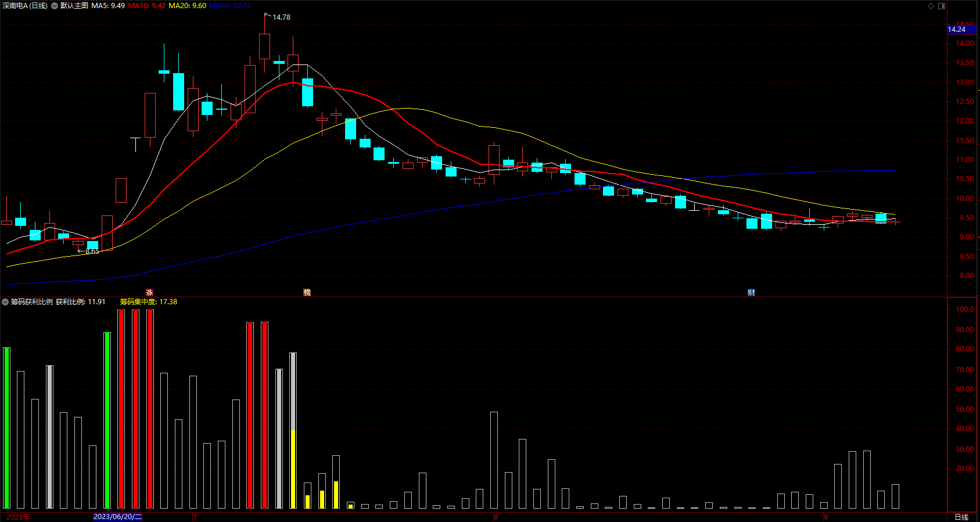Click the 8.00 price axis label
Image resolution: width=980 pixels, height=522 pixels.
pos(967,276)
